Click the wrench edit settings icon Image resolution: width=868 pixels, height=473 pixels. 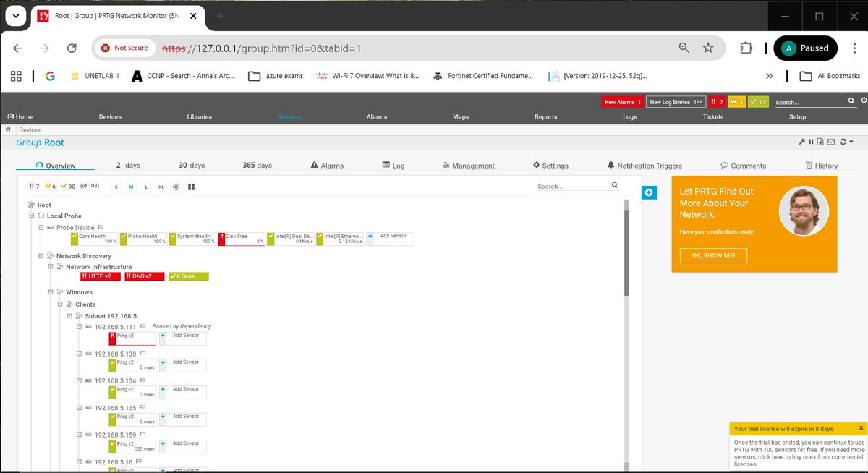click(801, 142)
